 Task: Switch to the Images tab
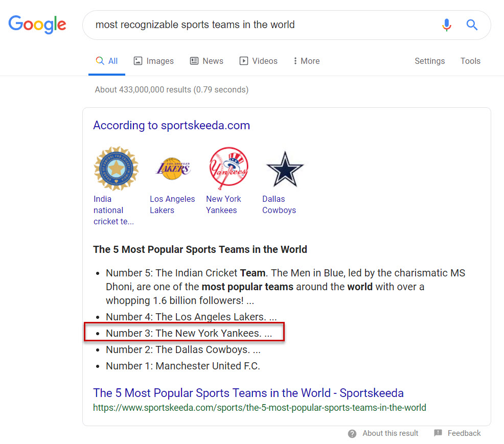point(153,61)
